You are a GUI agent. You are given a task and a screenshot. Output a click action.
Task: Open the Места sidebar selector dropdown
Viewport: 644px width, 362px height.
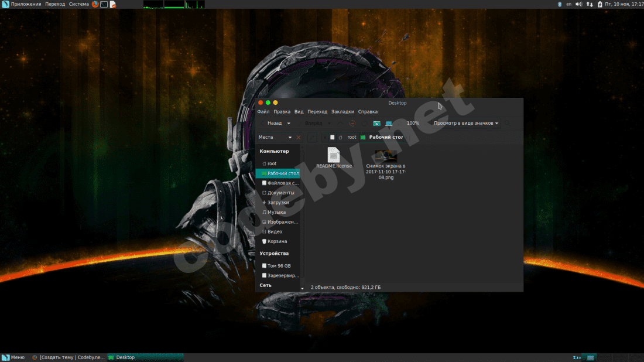(275, 137)
